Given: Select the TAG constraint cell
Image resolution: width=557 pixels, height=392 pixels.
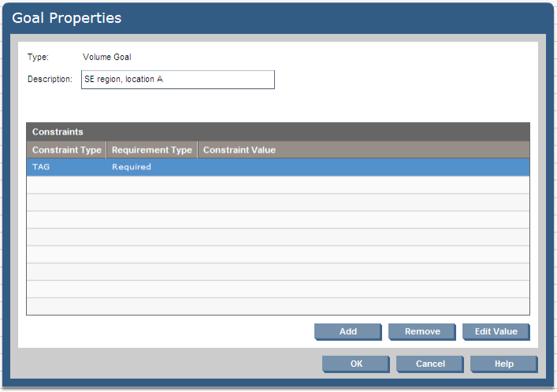Looking at the screenshot, I should click(66, 167).
